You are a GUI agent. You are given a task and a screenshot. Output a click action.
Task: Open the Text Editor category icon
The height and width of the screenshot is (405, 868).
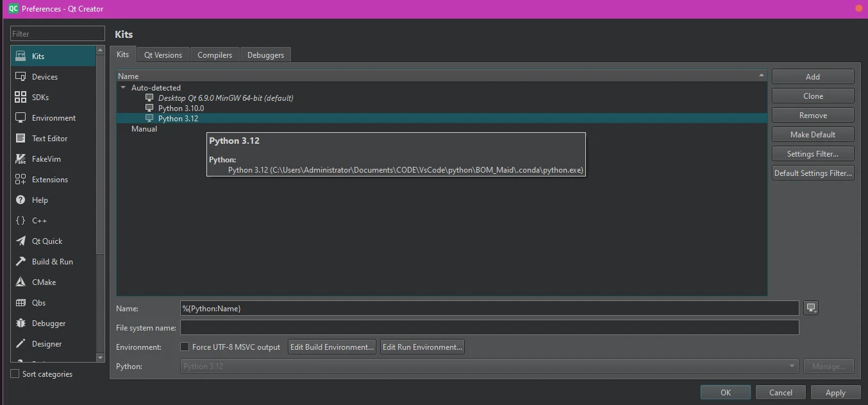(x=21, y=138)
